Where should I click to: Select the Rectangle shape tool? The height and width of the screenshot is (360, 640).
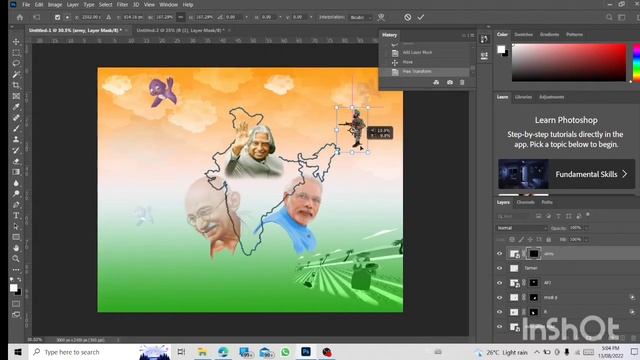point(16,237)
